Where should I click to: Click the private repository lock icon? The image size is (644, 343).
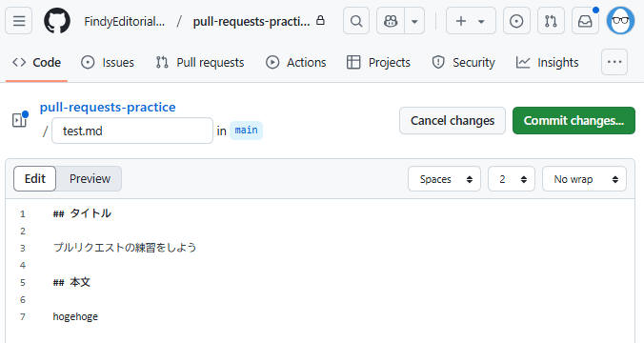click(x=320, y=20)
